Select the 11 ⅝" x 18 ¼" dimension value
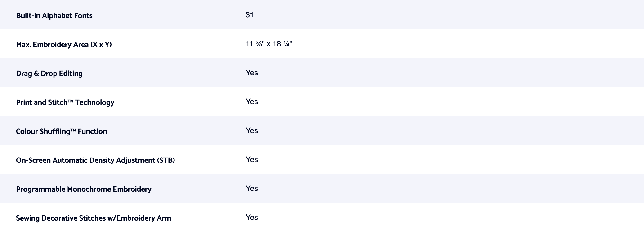Viewport: 644px width, 232px height. point(268,44)
